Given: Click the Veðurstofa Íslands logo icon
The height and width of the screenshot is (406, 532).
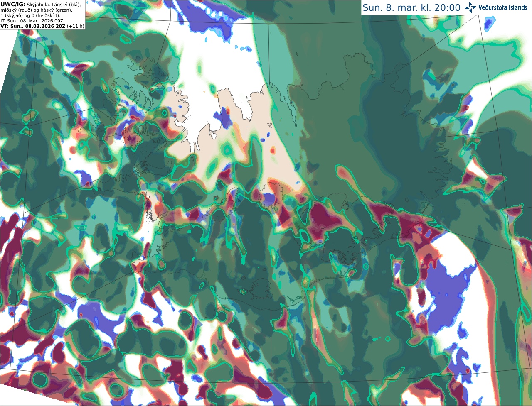Looking at the screenshot, I should click(x=470, y=7).
